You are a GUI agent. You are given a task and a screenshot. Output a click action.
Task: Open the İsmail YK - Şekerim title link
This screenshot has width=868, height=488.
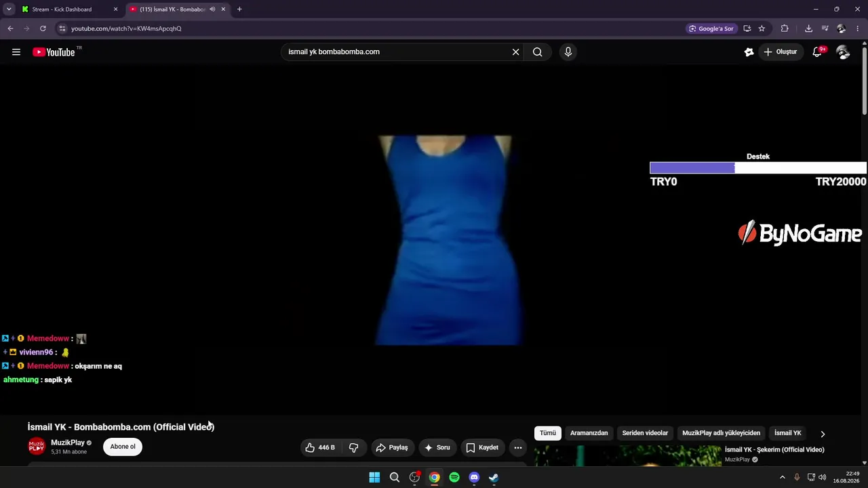pos(774,449)
